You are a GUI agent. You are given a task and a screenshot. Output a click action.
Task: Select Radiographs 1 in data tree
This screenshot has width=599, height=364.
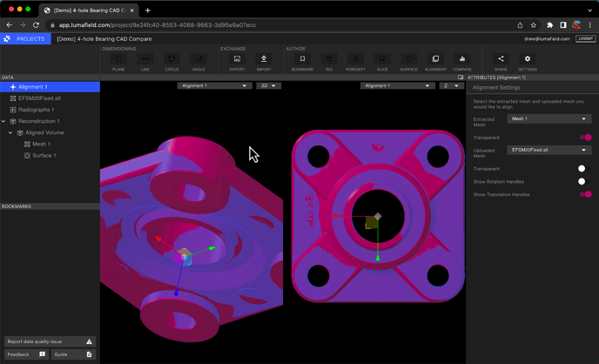click(x=36, y=110)
